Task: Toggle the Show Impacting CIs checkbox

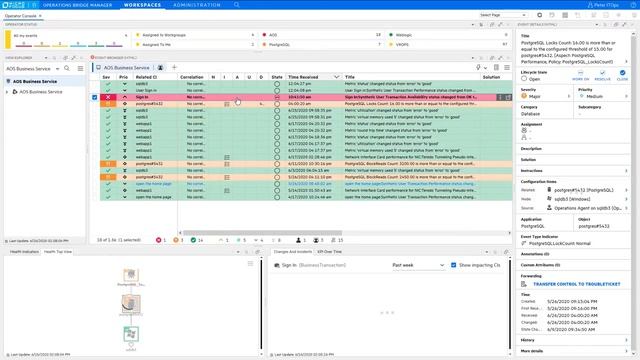Action: point(453,265)
